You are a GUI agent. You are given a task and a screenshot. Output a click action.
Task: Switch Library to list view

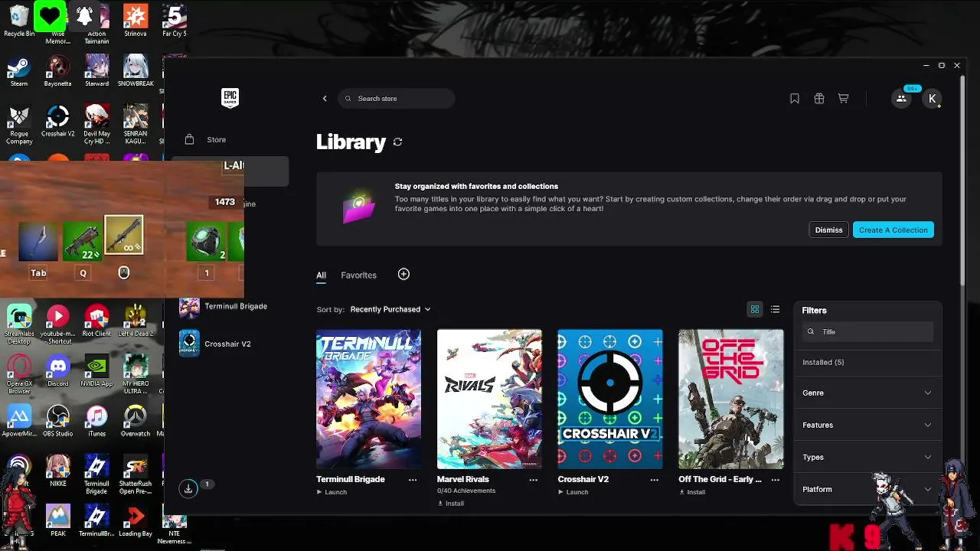point(776,309)
